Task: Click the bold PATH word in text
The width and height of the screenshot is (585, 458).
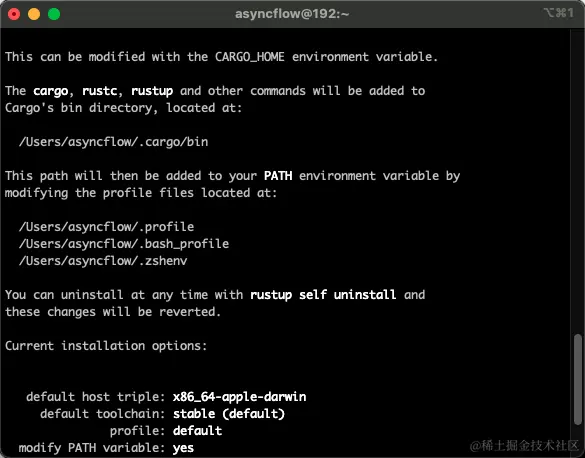Action: 278,176
